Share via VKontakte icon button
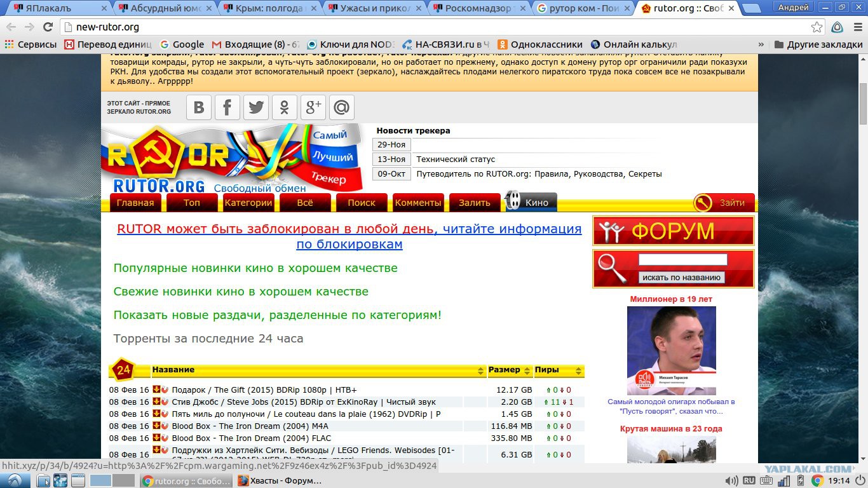The image size is (868, 488). (198, 107)
